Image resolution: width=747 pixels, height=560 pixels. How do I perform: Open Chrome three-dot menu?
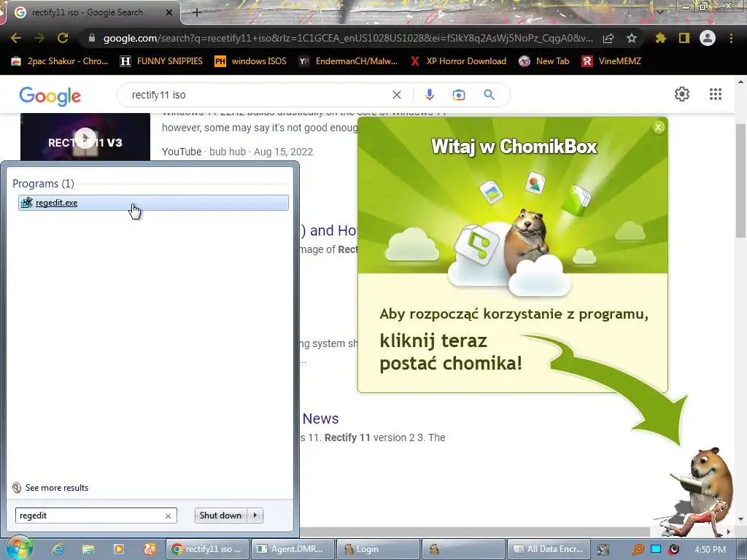[731, 38]
